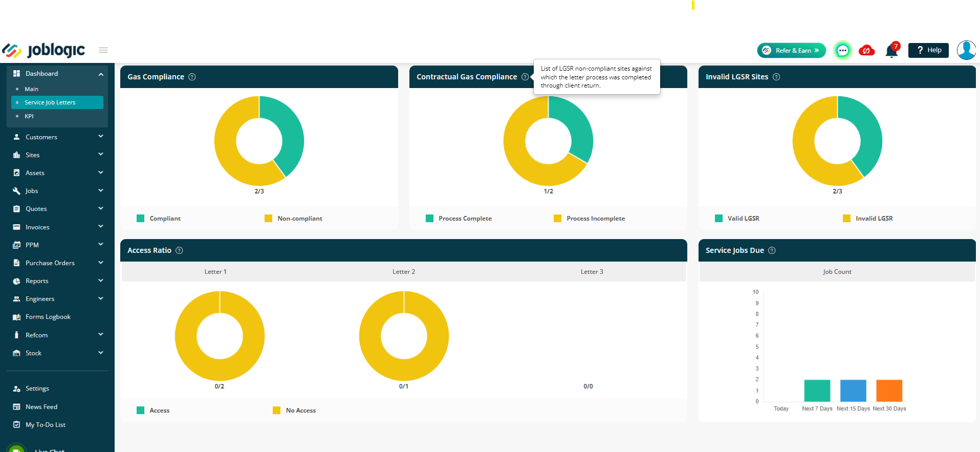Screen dimensions: 980x452
Task: Expand the Quotes menu chevron
Action: pos(101,208)
